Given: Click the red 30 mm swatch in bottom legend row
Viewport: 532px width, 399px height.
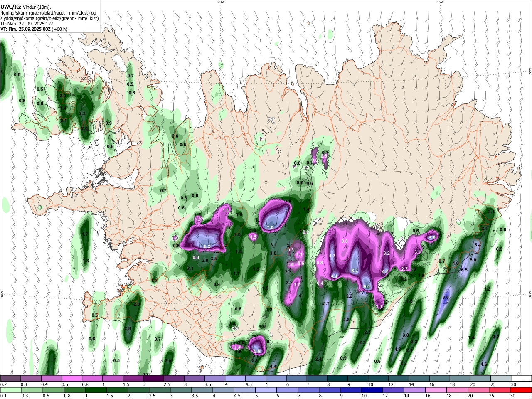Looking at the screenshot, I should click(521, 390).
